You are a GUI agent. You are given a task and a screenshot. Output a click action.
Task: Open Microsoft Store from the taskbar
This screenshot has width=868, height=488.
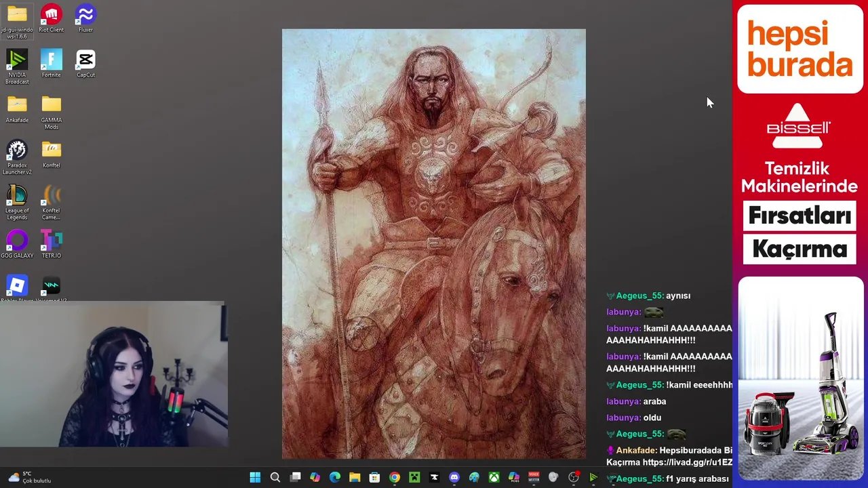pos(374,478)
